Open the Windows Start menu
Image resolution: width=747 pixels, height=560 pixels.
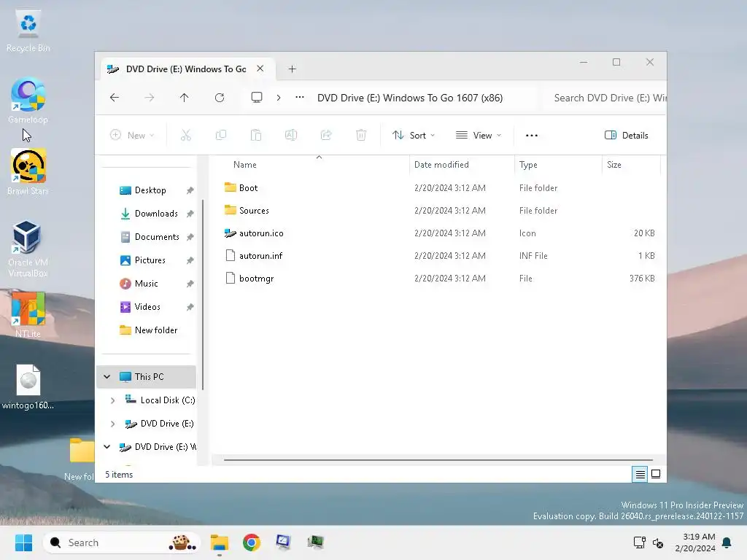click(x=23, y=542)
